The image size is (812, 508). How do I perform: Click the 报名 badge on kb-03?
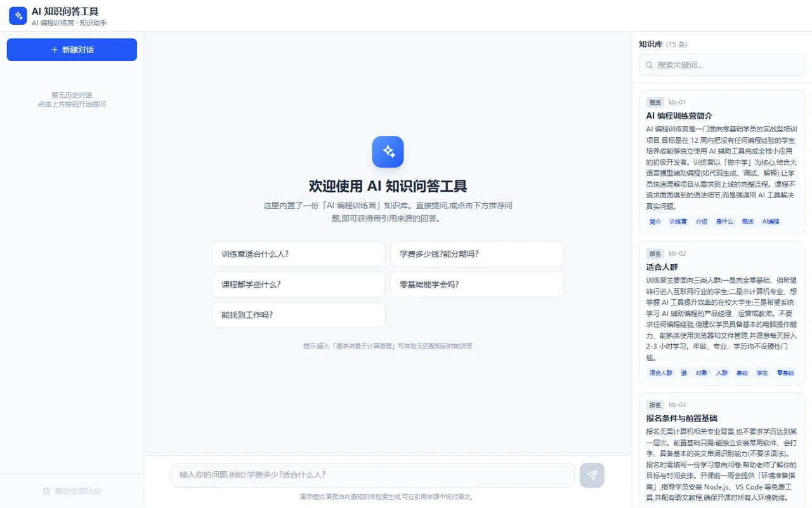pos(655,404)
